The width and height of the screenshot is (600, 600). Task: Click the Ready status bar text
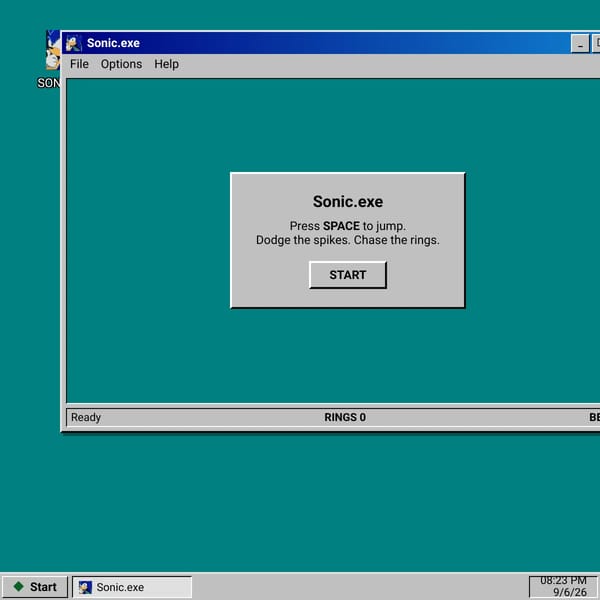pos(86,417)
